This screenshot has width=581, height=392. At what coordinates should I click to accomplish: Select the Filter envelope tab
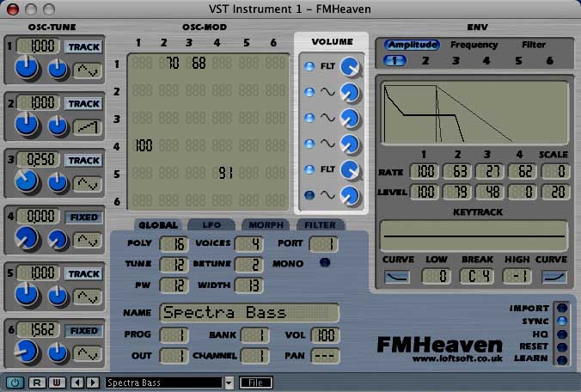534,45
